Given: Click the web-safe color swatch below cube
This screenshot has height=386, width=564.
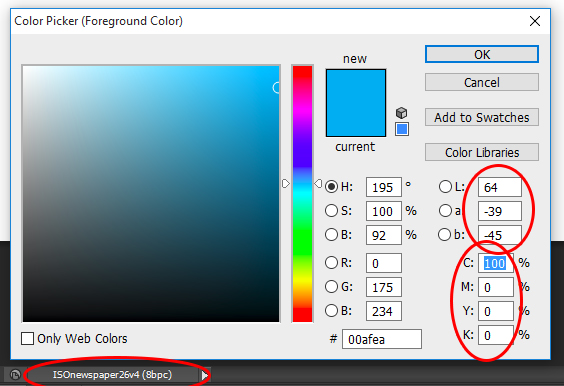Looking at the screenshot, I should click(x=402, y=129).
